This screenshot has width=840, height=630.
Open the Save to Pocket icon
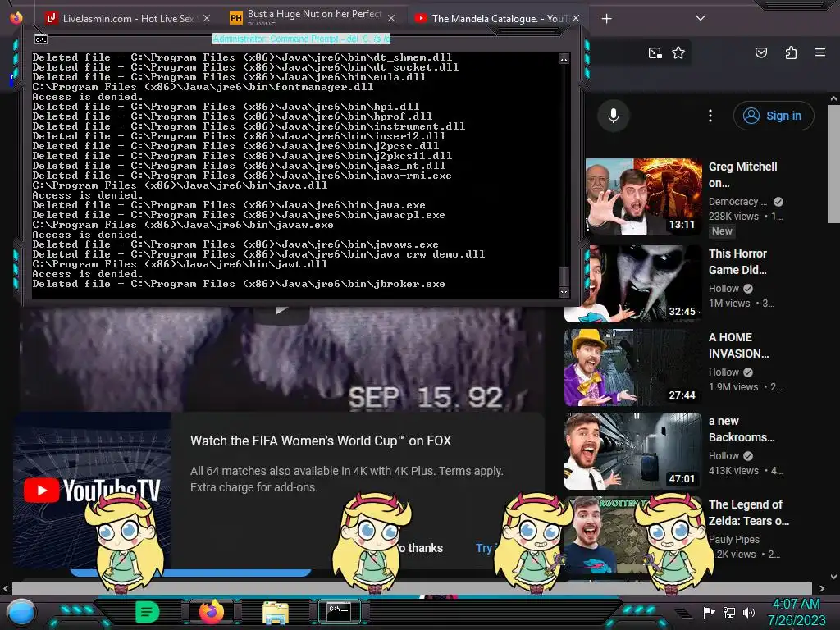[760, 52]
